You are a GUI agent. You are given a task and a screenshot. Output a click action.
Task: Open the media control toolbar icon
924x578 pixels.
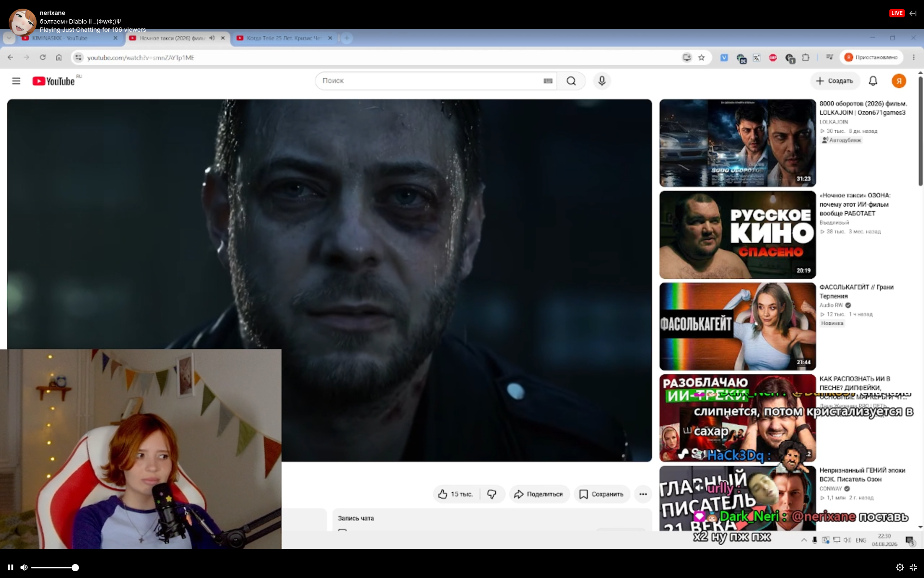(x=829, y=57)
